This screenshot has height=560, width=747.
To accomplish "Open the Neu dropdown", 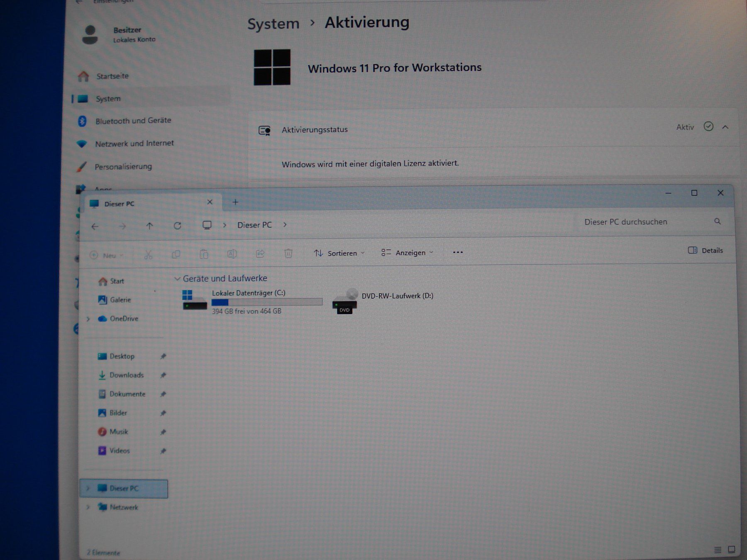I will tap(107, 256).
